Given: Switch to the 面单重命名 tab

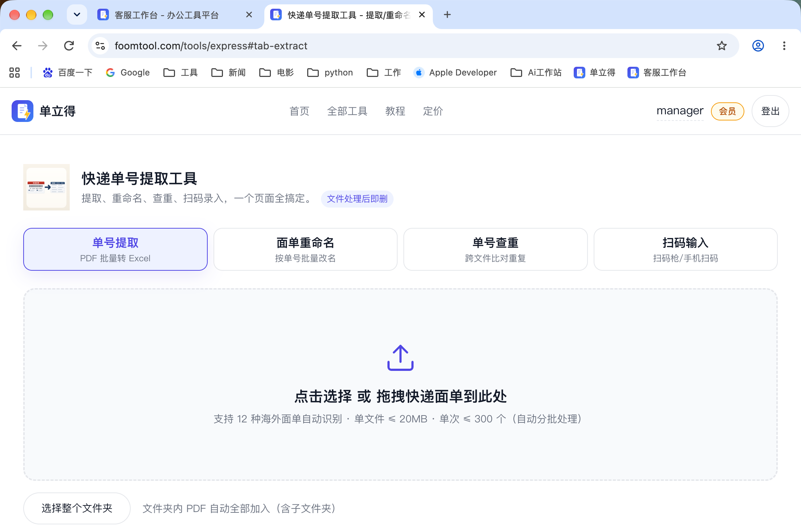Looking at the screenshot, I should [305, 249].
